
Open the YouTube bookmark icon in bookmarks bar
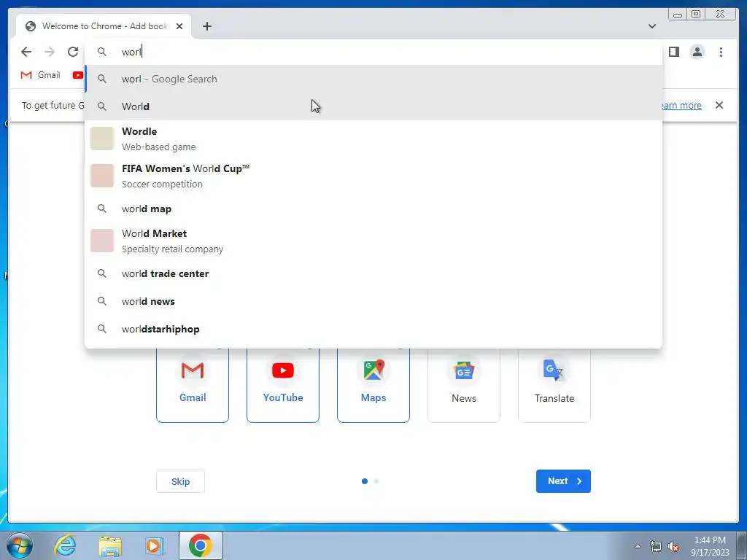click(x=77, y=75)
